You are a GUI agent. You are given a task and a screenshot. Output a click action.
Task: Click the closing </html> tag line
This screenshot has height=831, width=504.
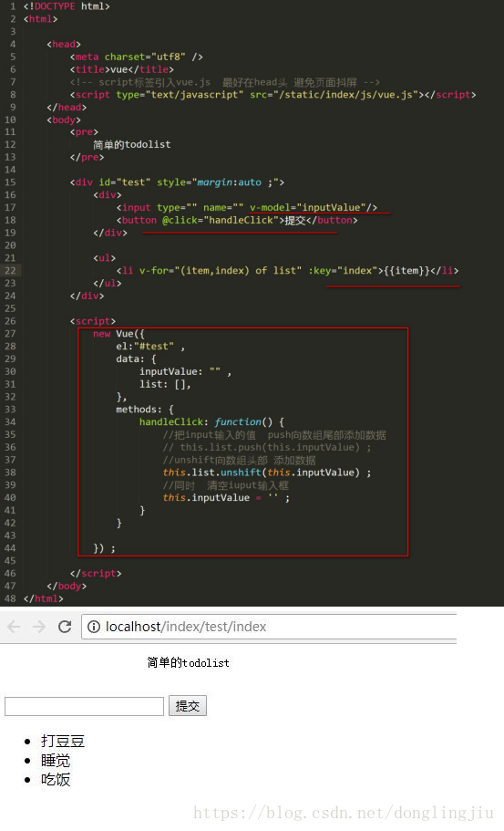44,598
